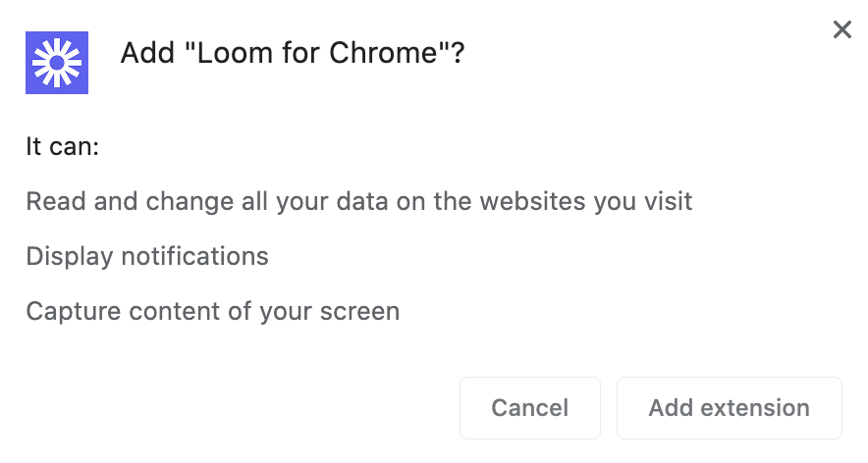
Task: Click the 'Capture content of your screen' line
Action: point(212,312)
